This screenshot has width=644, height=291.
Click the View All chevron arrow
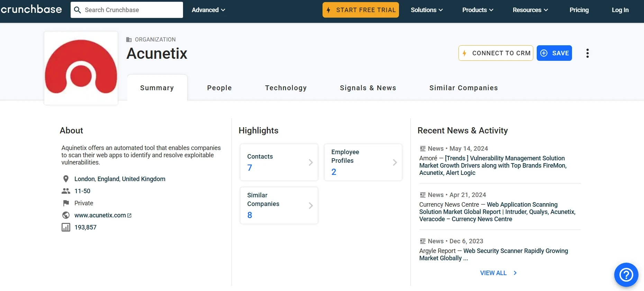(x=515, y=273)
